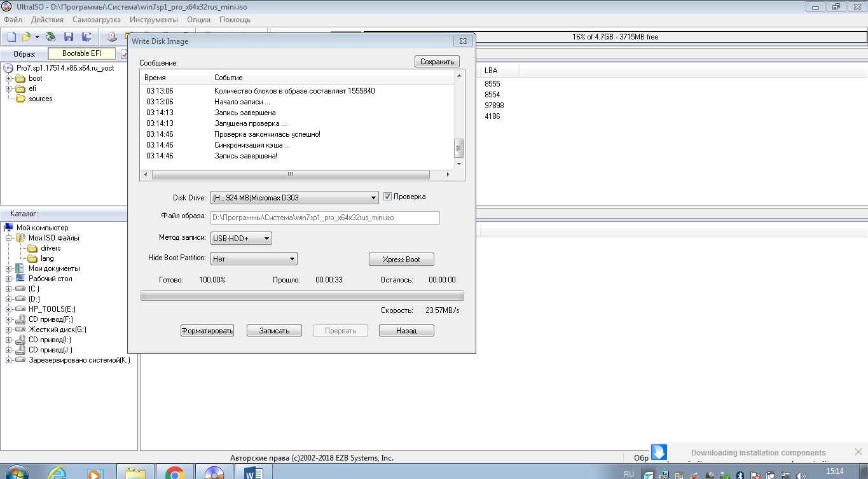
Task: Click the Назад button
Action: click(406, 331)
